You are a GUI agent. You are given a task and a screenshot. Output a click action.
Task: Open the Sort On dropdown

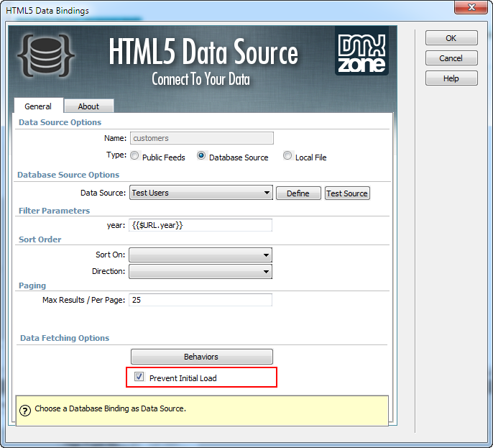[x=201, y=255]
